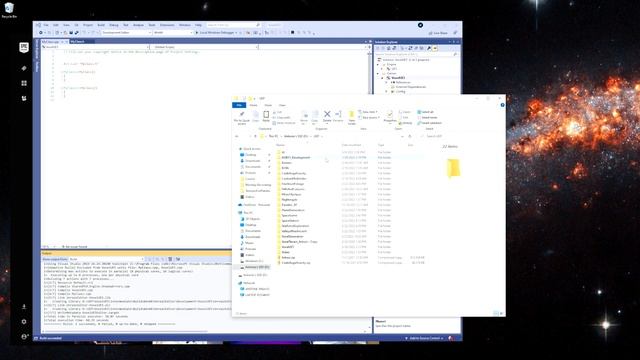Open the Debug menu in Visual Studio
Viewport: 640px width, 360px height.
click(x=113, y=25)
